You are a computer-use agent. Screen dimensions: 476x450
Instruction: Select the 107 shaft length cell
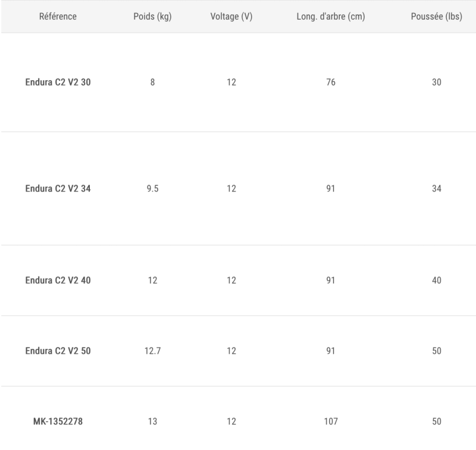[331, 421]
